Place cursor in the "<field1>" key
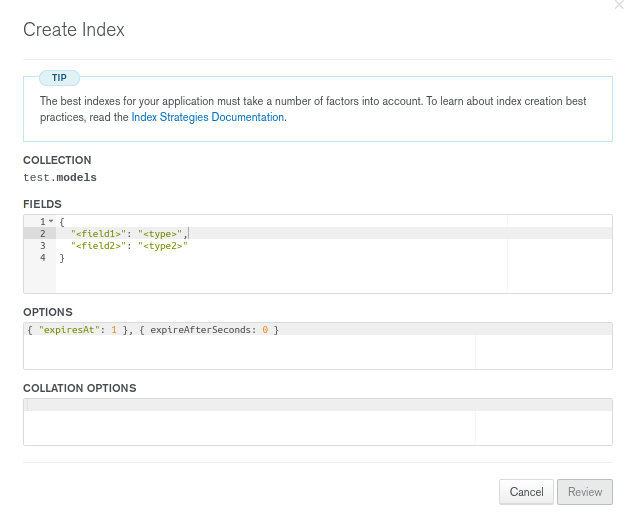 pyautogui.click(x=99, y=233)
